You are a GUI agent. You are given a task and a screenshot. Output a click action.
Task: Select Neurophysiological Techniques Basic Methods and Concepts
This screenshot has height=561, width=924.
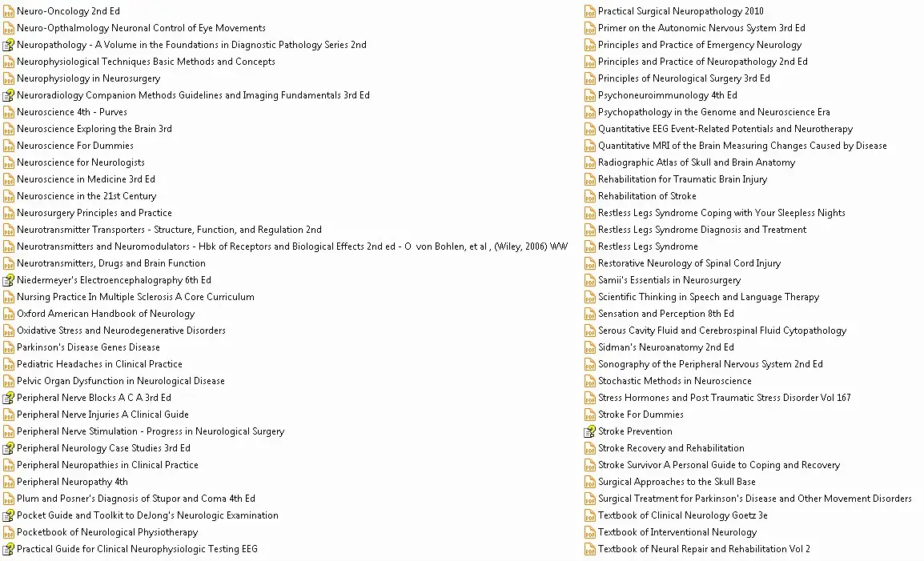(146, 62)
